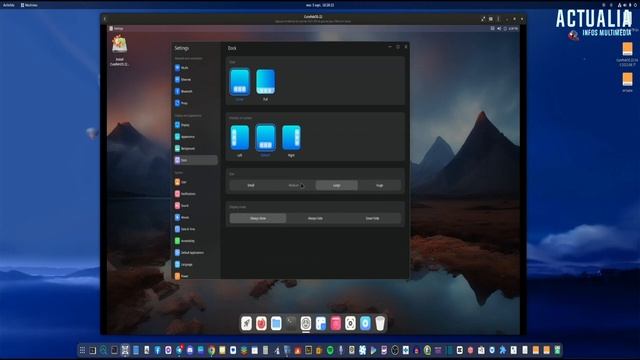Image resolution: width=640 pixels, height=360 pixels.
Task: Open Accessibility settings in the sidebar
Action: [x=195, y=241]
